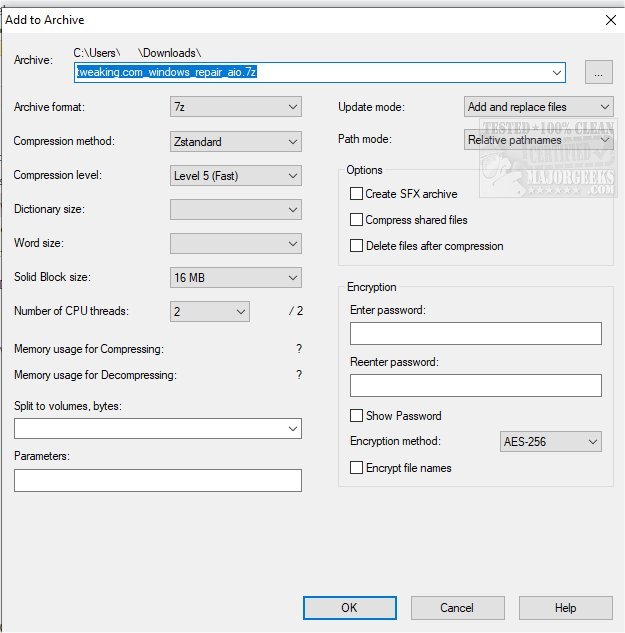Click the OK button
The image size is (625, 633).
click(x=349, y=607)
